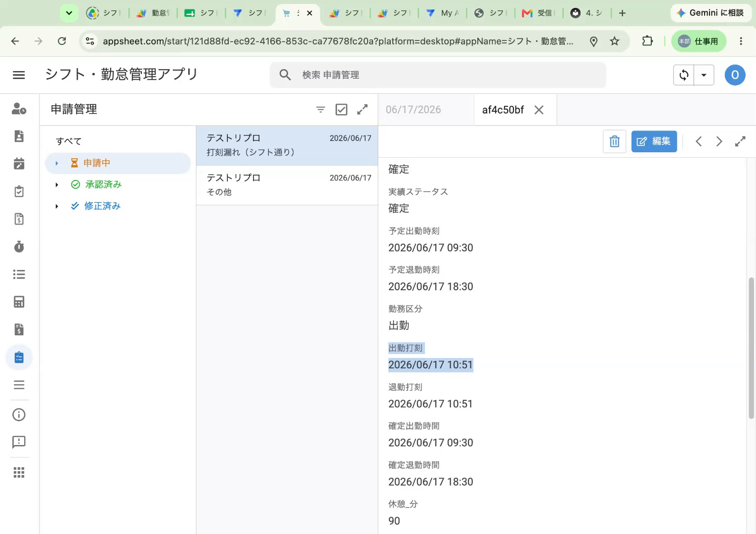This screenshot has height=534, width=756.
Task: Click the location pin icon in address bar
Action: coord(594,42)
